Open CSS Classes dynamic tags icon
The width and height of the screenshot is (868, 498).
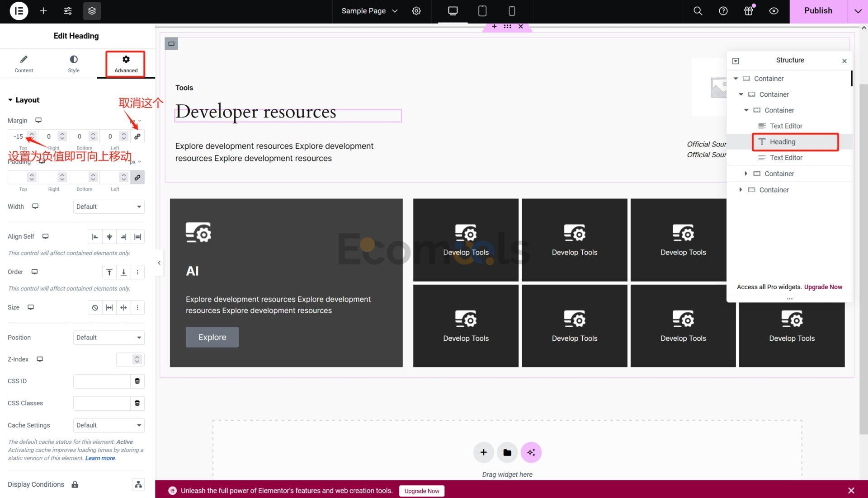(137, 403)
